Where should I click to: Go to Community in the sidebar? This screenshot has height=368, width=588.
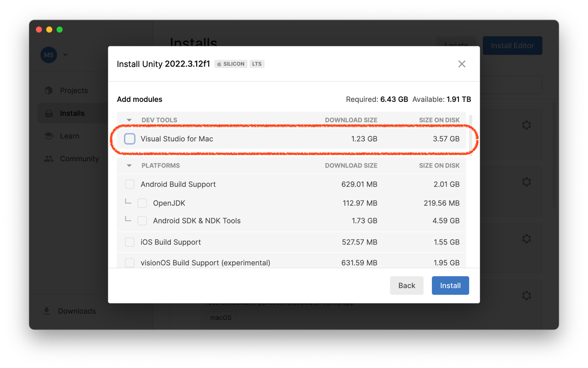click(79, 159)
